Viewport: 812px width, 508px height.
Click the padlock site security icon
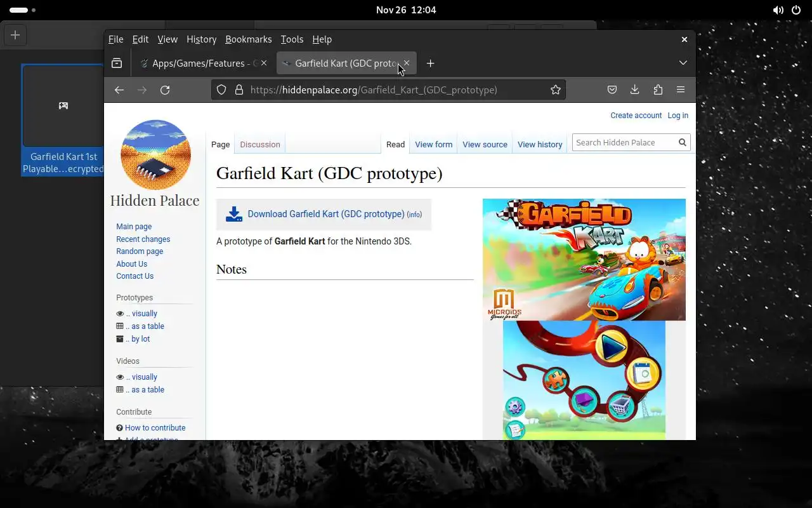(239, 90)
